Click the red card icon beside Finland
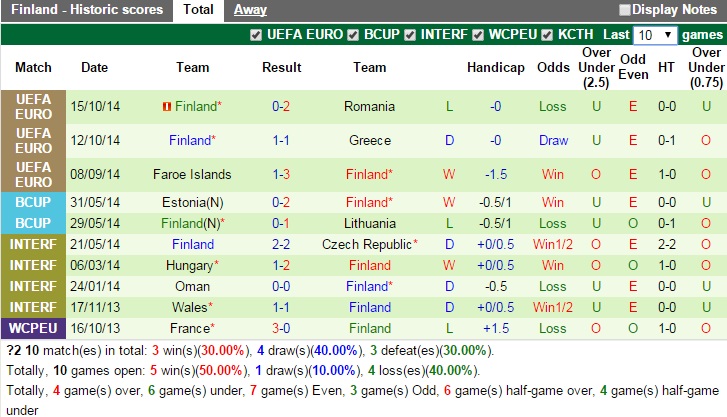 (165, 106)
